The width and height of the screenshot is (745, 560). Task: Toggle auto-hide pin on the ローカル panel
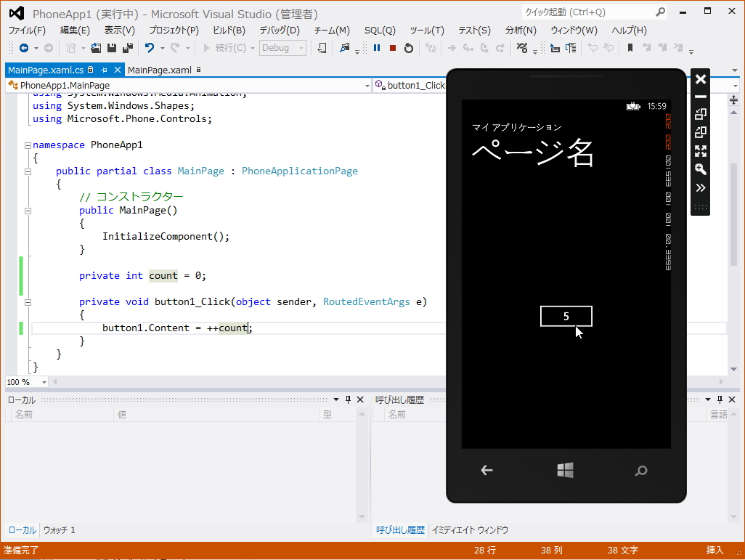tap(348, 400)
